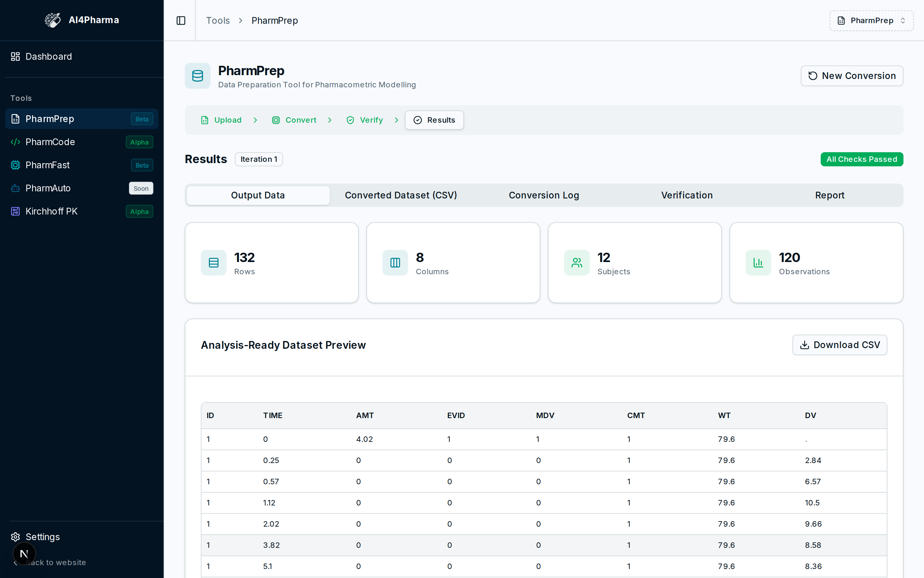Click the Results step checkmark icon
The height and width of the screenshot is (578, 924).
[418, 120]
